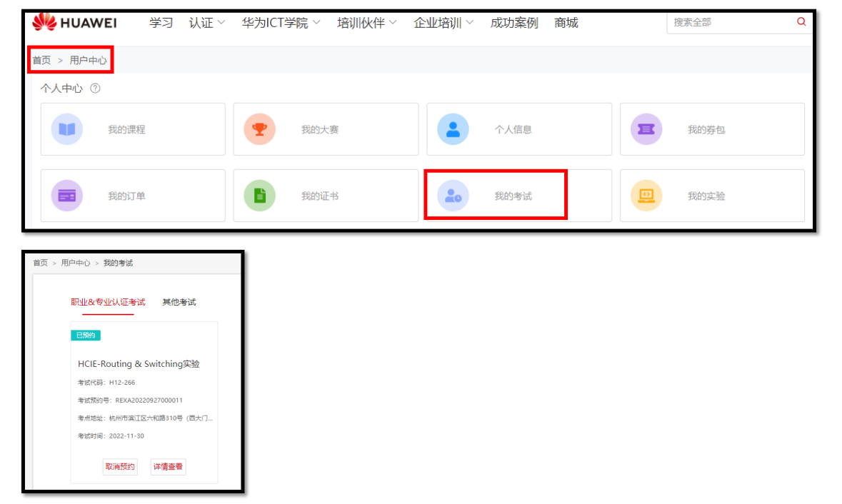Click the 详情查看 button

tap(168, 466)
